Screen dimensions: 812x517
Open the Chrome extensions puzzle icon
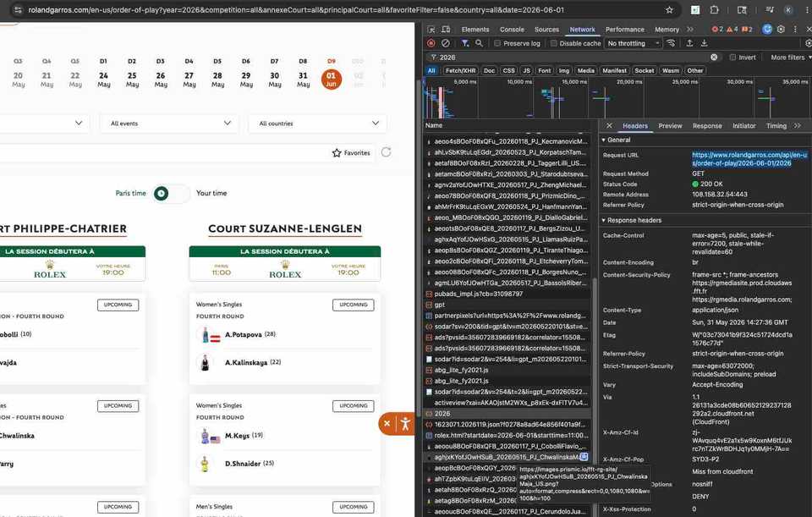click(x=714, y=10)
